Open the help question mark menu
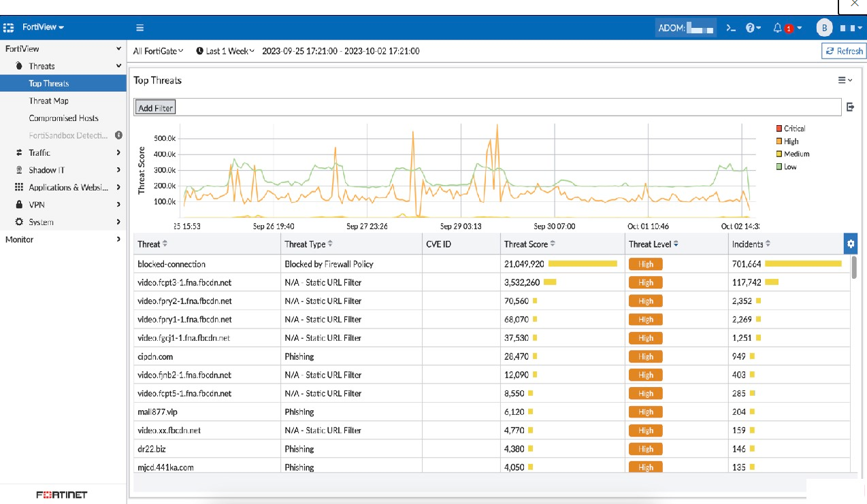This screenshot has width=867, height=504. pyautogui.click(x=753, y=28)
